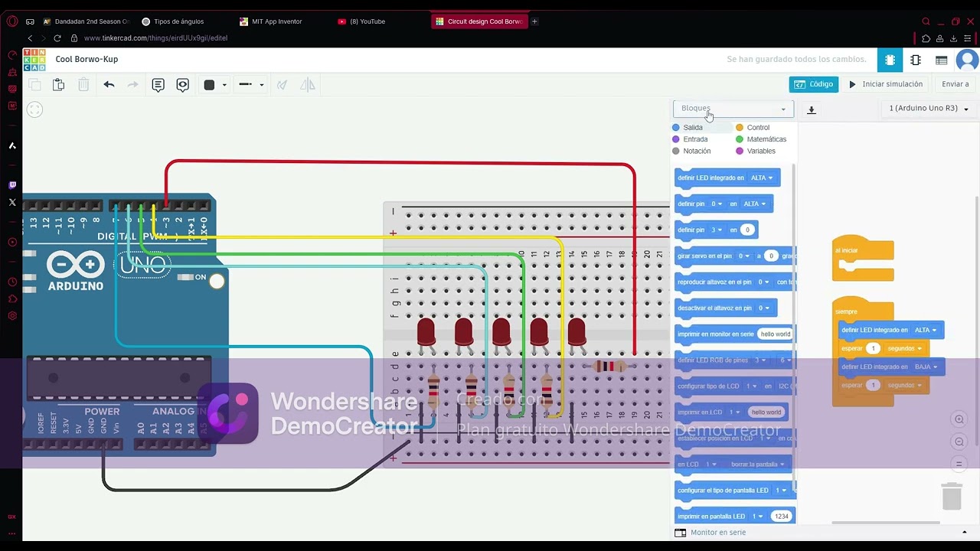
Task: Click the Tinkercad logo
Action: tap(34, 60)
